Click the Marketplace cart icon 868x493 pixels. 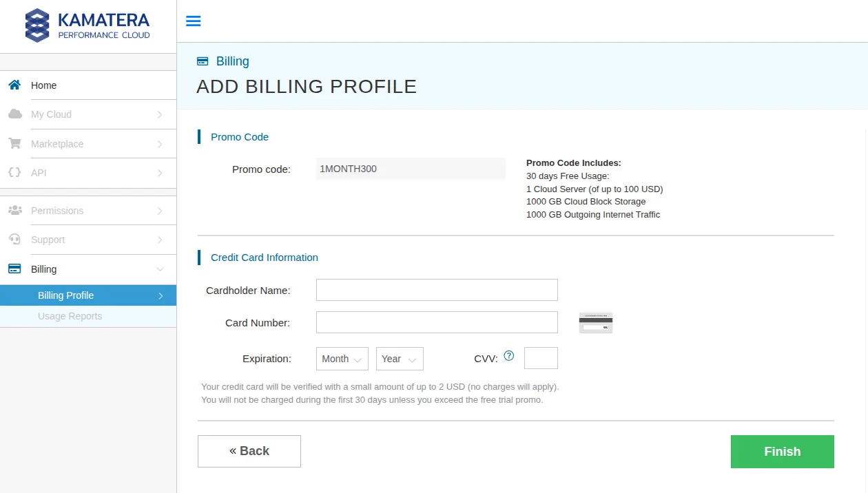click(14, 143)
